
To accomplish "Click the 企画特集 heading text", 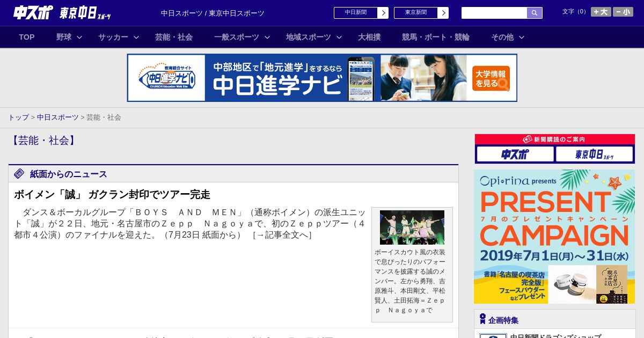I will [x=503, y=320].
